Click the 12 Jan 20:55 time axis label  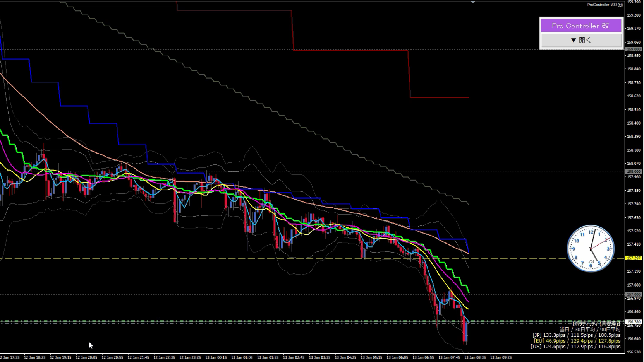click(112, 358)
